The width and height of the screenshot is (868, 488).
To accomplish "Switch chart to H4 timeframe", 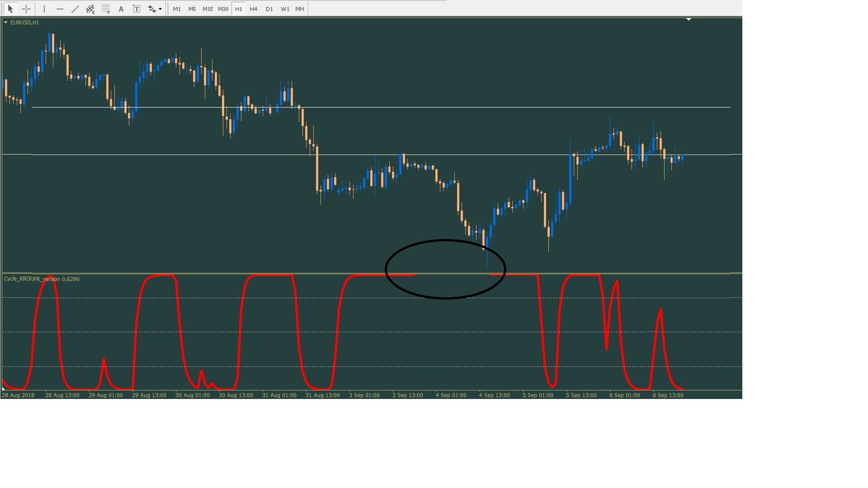I will (254, 9).
